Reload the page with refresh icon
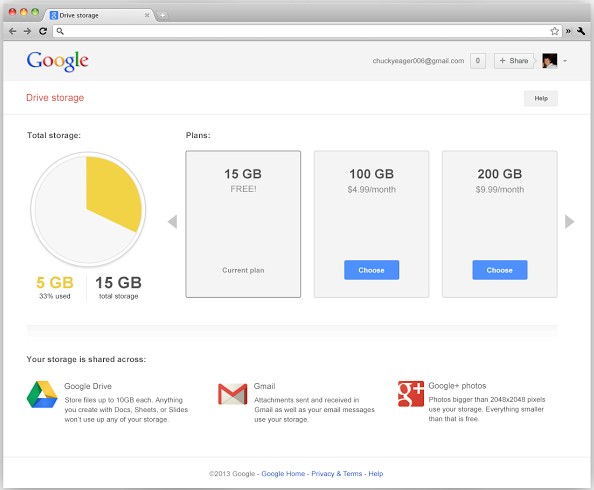 (43, 31)
